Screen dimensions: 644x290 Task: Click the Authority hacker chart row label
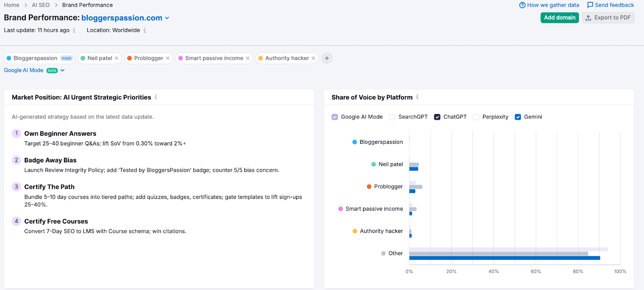(x=381, y=231)
